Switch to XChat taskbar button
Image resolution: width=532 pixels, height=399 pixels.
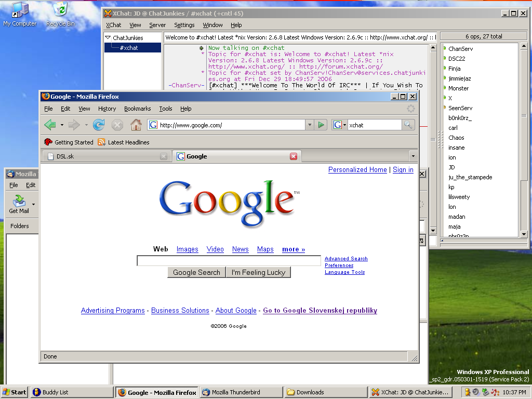(x=410, y=392)
